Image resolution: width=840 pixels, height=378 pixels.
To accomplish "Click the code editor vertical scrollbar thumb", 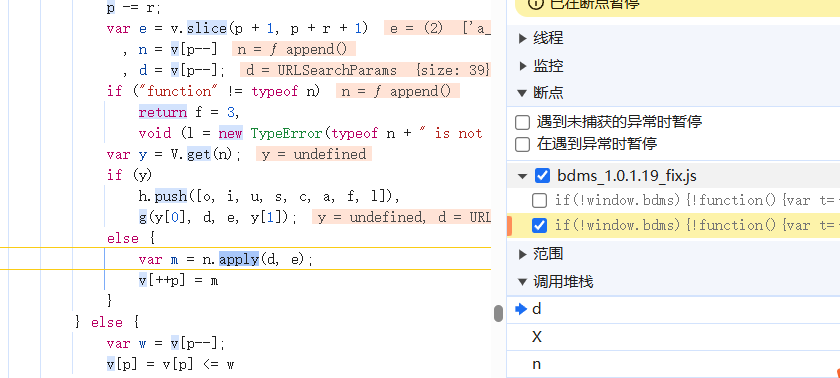I will 498,313.
